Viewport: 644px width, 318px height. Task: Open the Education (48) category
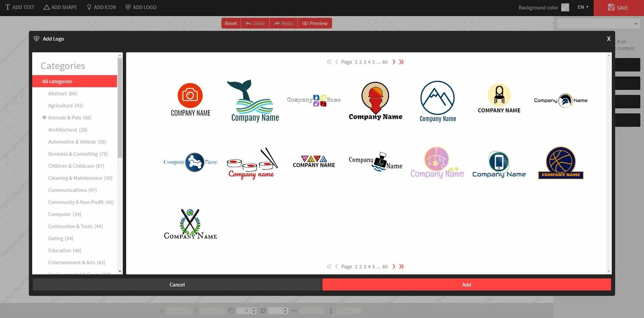tap(64, 250)
